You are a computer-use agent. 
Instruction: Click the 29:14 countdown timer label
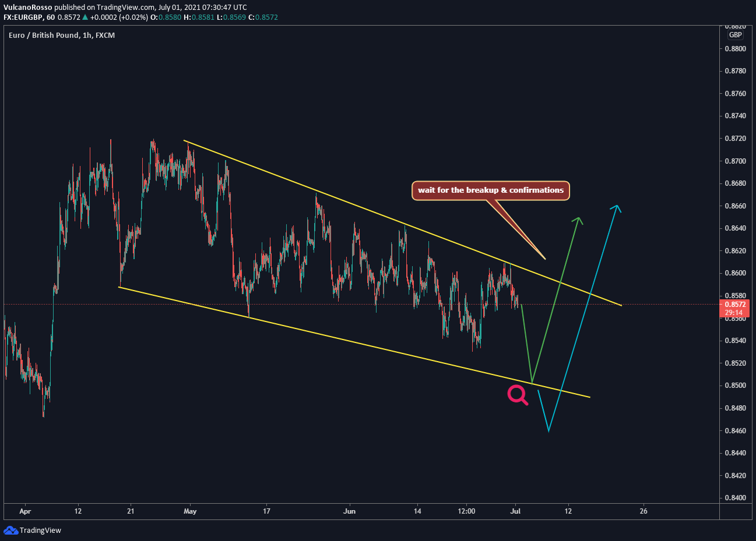(735, 313)
